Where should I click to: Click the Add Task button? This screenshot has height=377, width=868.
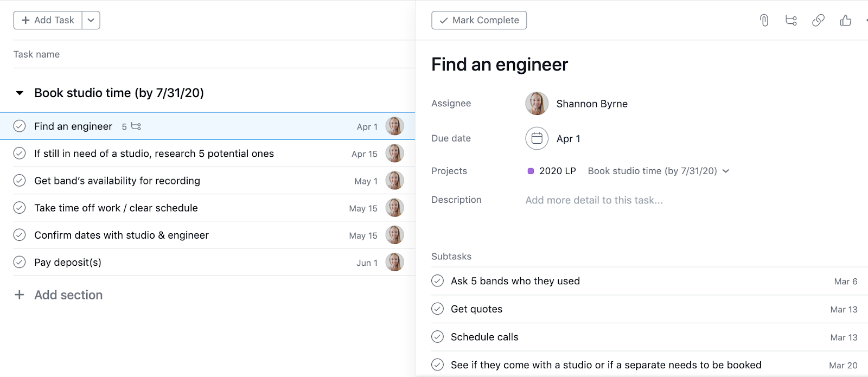[x=48, y=20]
